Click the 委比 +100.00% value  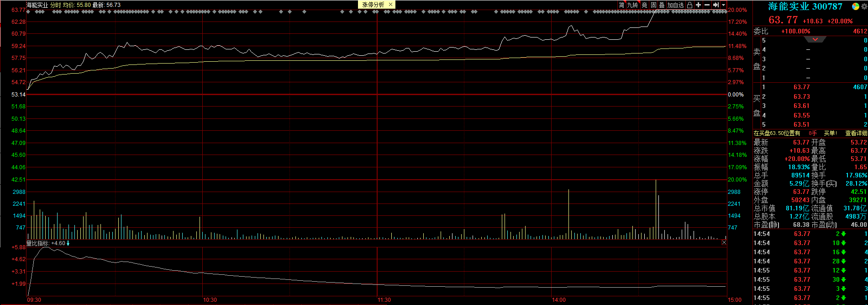coord(796,31)
